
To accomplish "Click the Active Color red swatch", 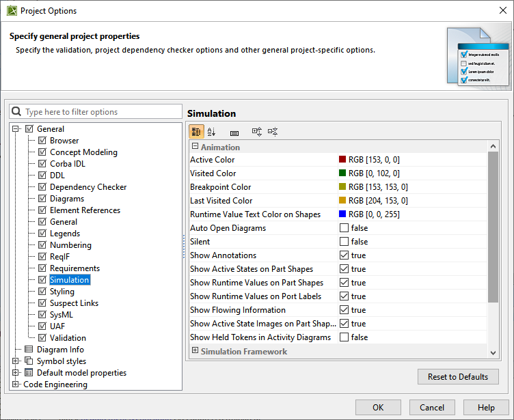I will (342, 160).
